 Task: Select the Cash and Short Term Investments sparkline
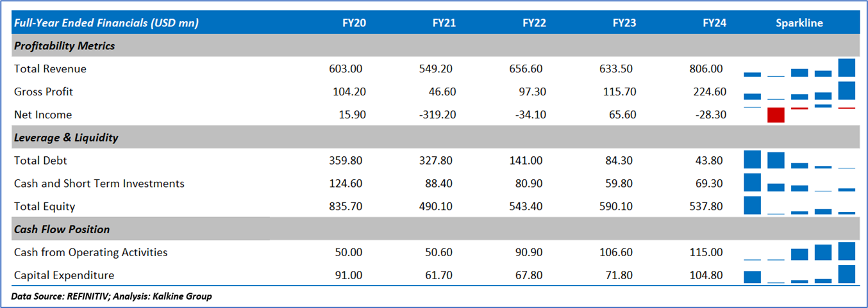[x=799, y=183]
